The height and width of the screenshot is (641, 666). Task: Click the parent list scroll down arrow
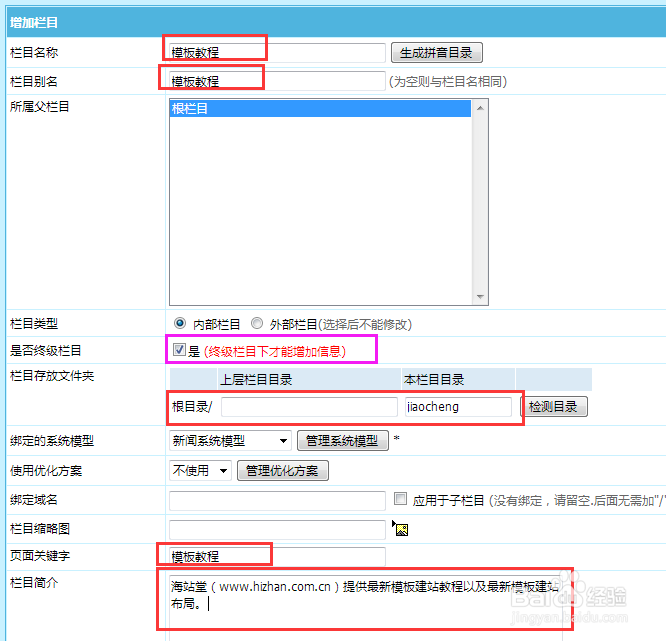(480, 296)
